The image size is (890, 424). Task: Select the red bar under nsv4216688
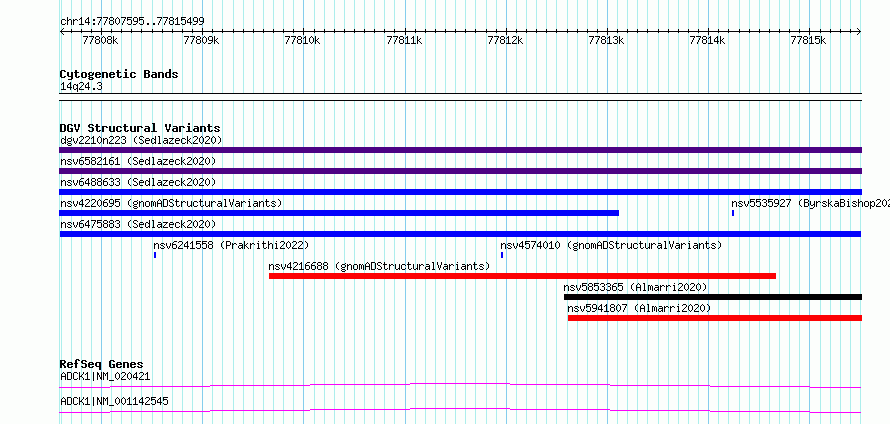click(x=522, y=276)
